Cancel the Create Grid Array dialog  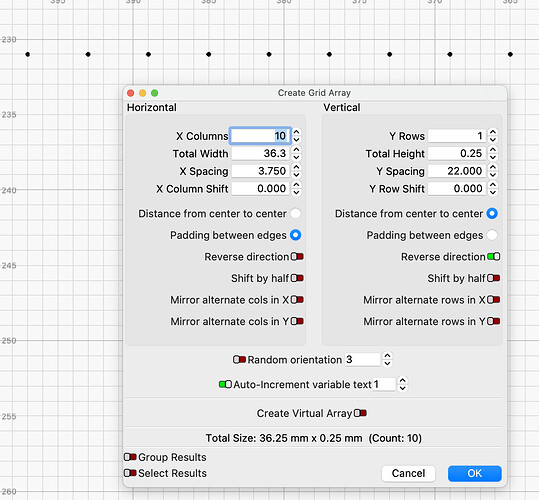[408, 474]
